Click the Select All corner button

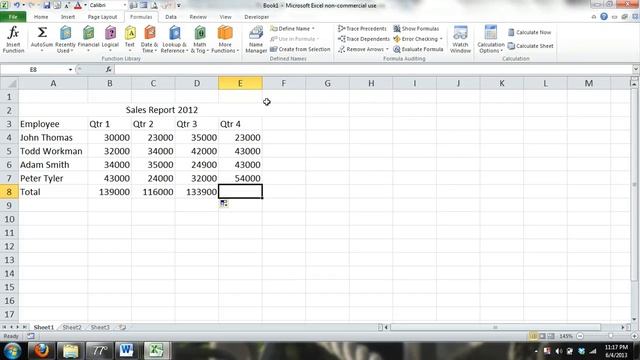coord(9,83)
